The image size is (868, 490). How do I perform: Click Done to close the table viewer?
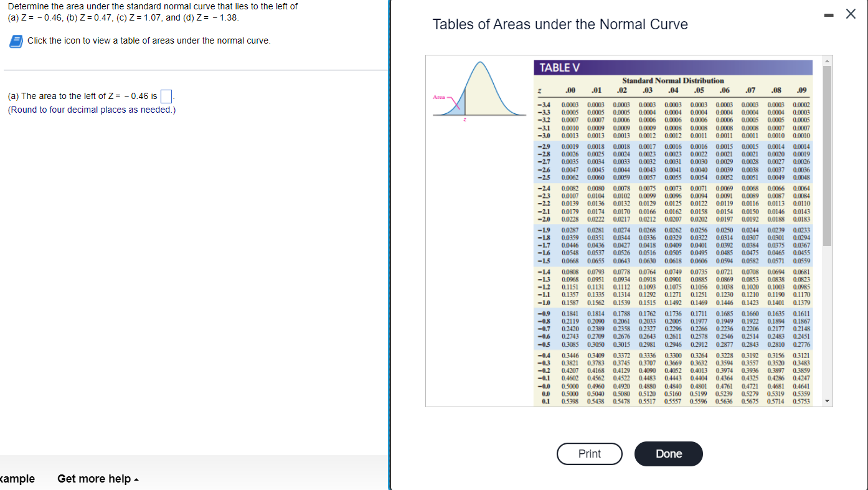(x=668, y=454)
